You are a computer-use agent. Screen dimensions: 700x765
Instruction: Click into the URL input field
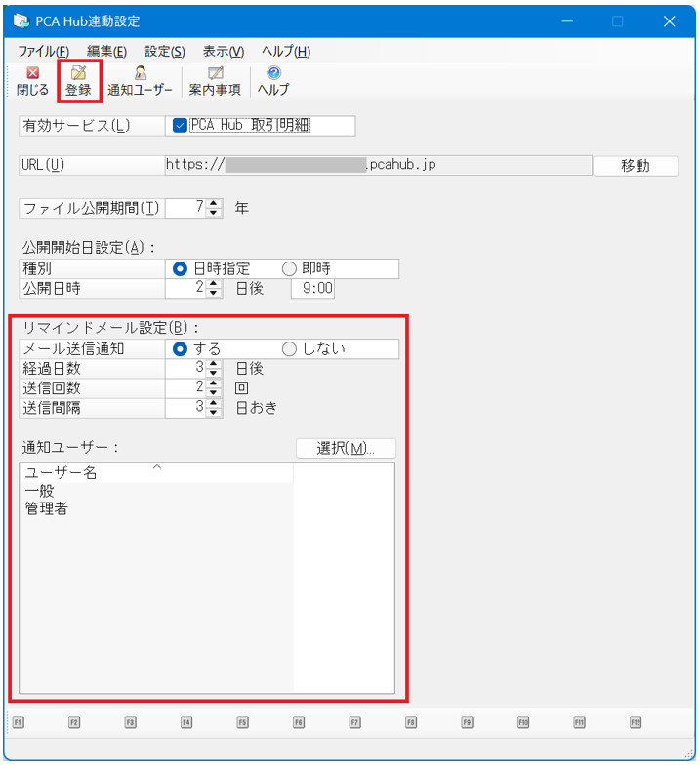tap(379, 166)
